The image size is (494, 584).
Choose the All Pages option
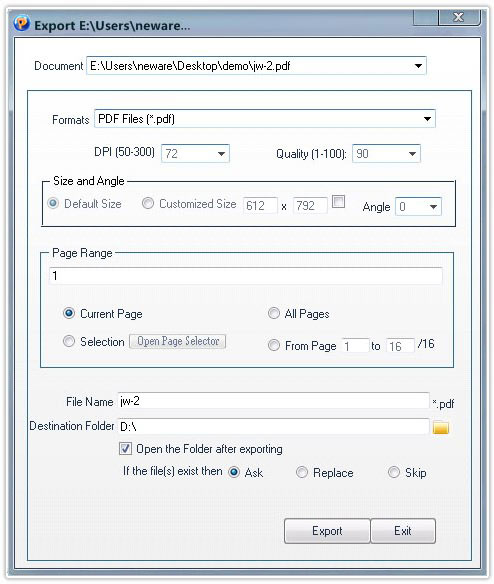274,313
